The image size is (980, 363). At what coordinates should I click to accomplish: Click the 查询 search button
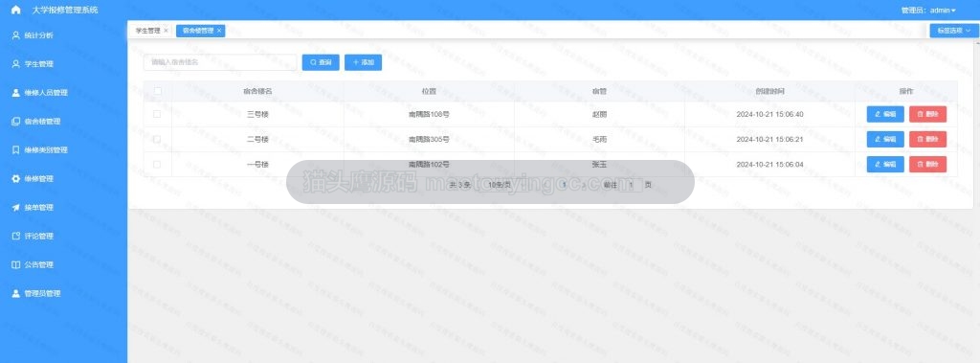coord(321,62)
